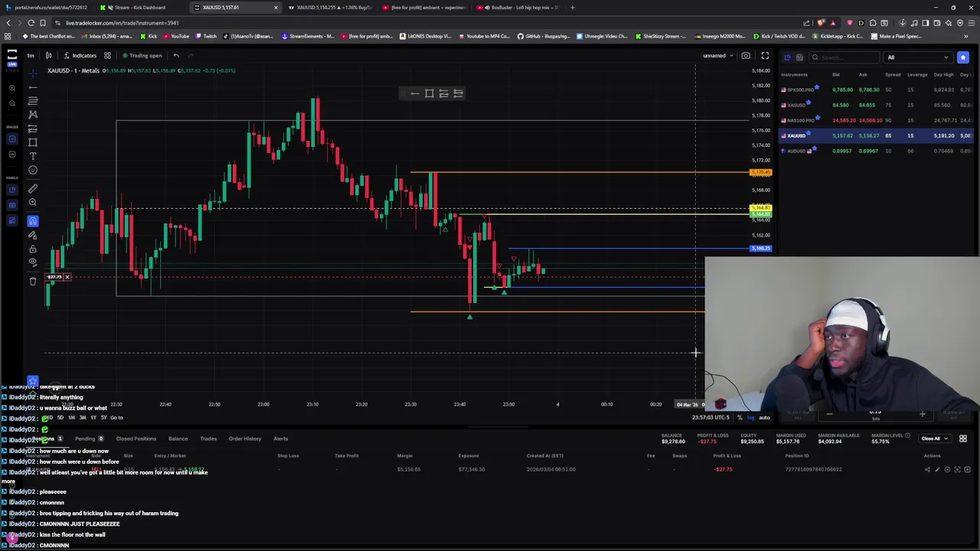
Task: Toggle percent scale on price axis
Action: (x=740, y=417)
